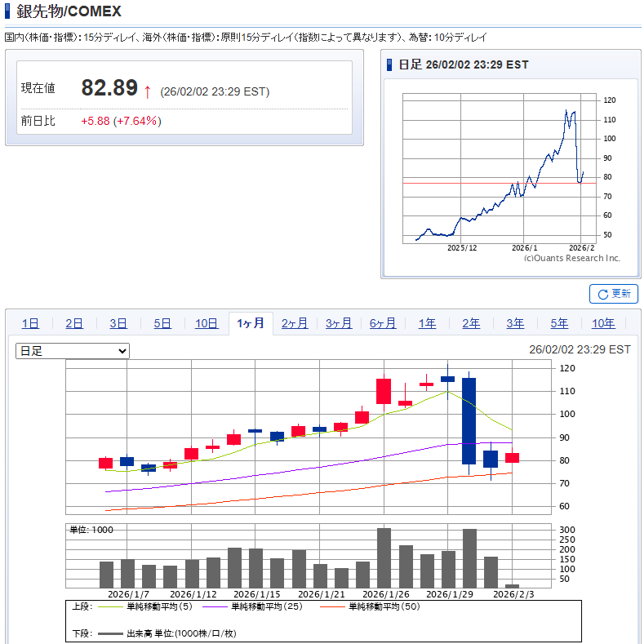
Task: Click the 更新 refresh button
Action: [x=614, y=294]
